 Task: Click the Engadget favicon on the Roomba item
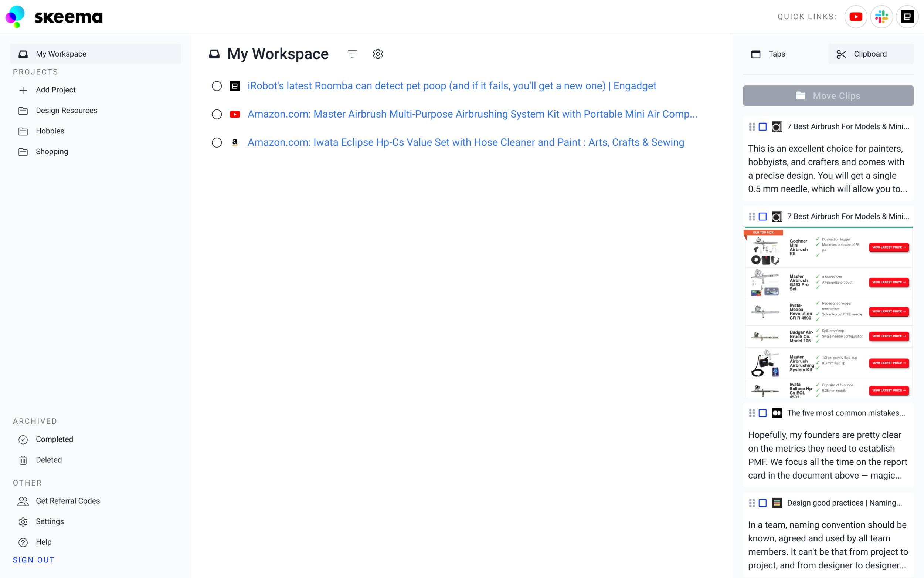coord(235,86)
